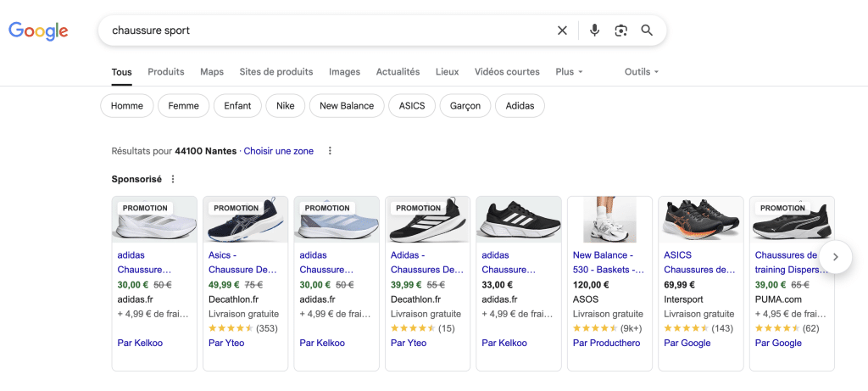Select the Tous tab
This screenshot has height=391, width=868.
(x=122, y=72)
